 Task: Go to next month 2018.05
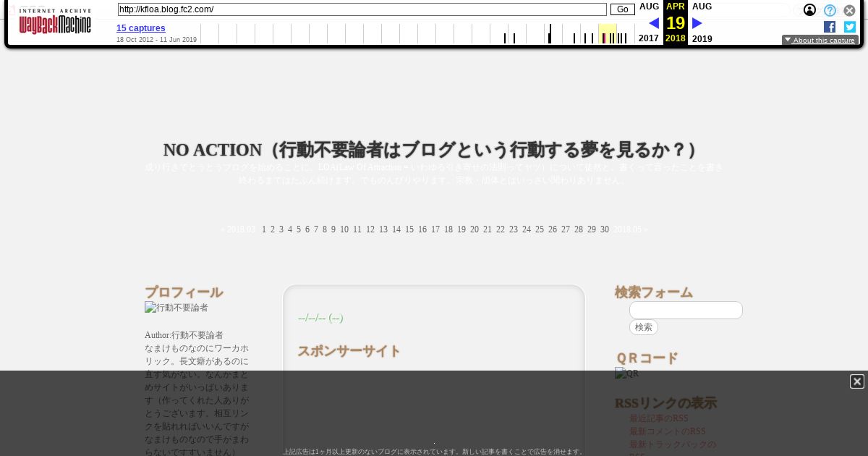click(630, 229)
